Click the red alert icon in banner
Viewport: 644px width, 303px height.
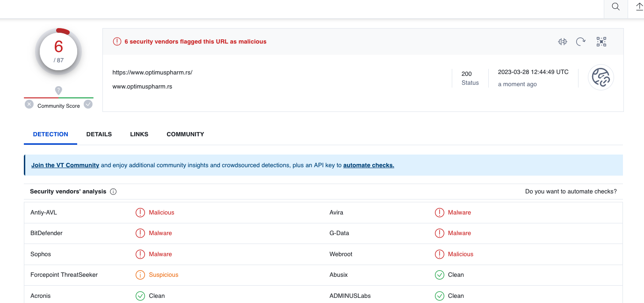117,42
